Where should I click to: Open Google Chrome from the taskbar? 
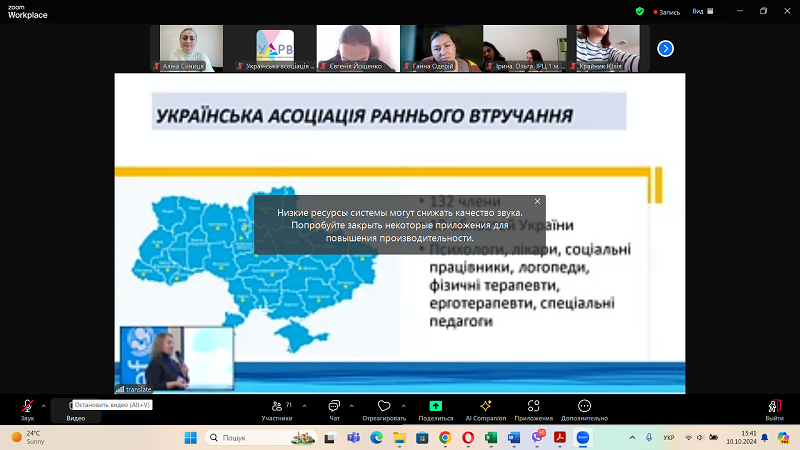pyautogui.click(x=445, y=438)
